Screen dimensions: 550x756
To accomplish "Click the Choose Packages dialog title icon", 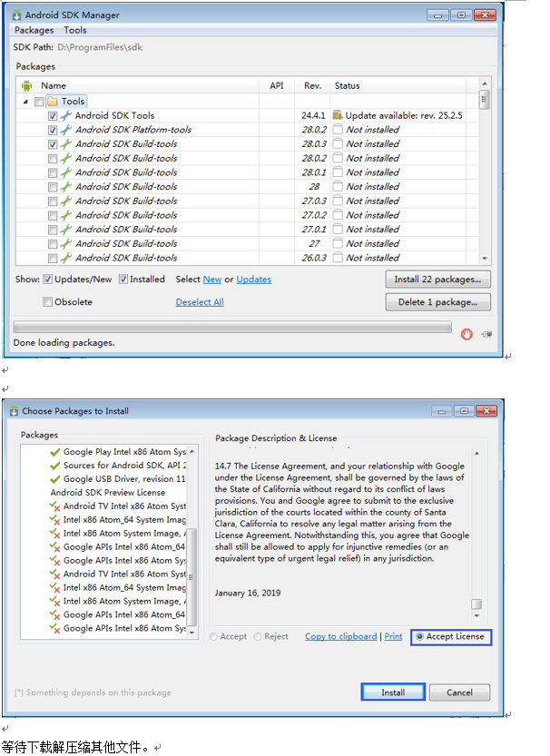I will point(14,411).
